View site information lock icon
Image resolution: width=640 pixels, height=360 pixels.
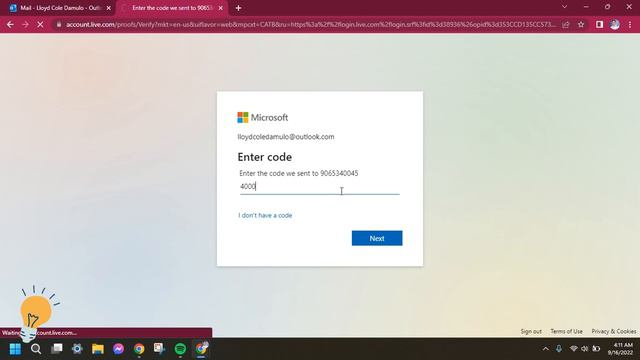(x=59, y=24)
